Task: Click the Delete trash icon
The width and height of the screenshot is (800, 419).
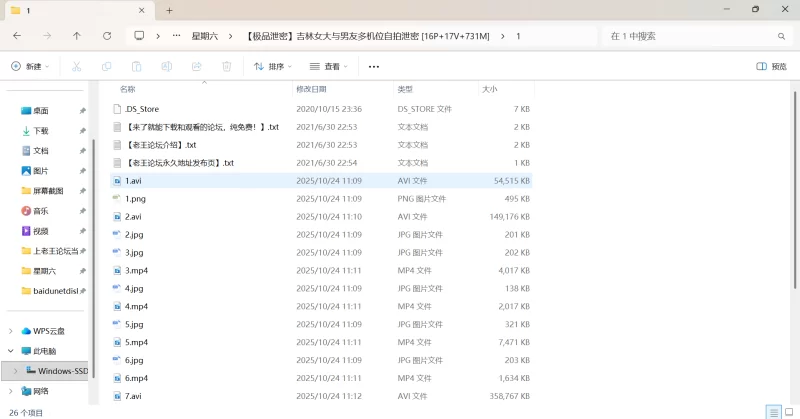Action: click(x=227, y=66)
